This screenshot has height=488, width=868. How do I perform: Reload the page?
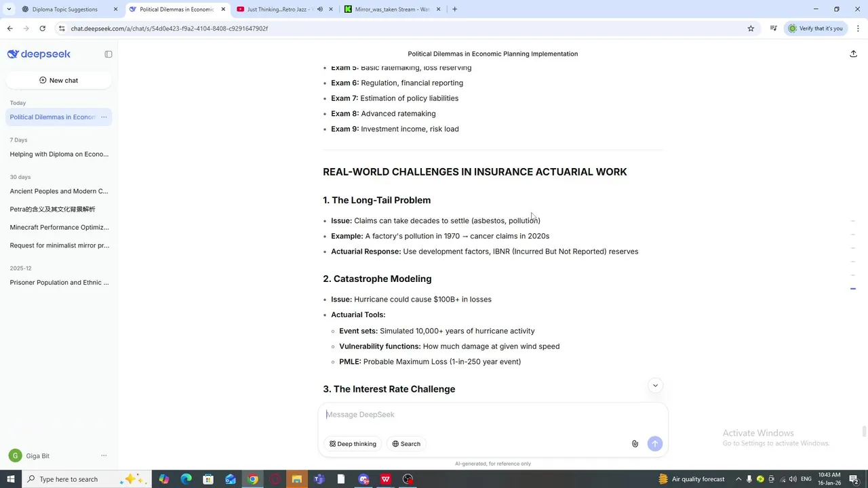[42, 28]
